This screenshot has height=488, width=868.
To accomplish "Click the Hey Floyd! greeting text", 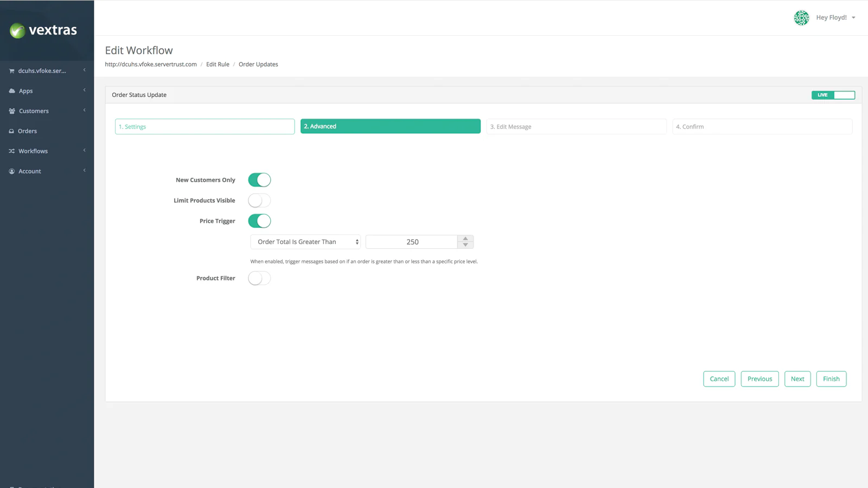I will coord(831,18).
